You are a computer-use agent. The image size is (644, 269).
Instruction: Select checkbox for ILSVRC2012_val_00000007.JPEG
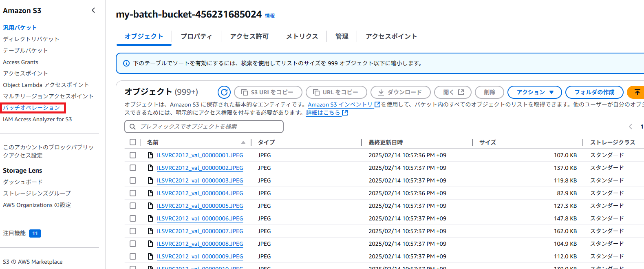coord(133,231)
